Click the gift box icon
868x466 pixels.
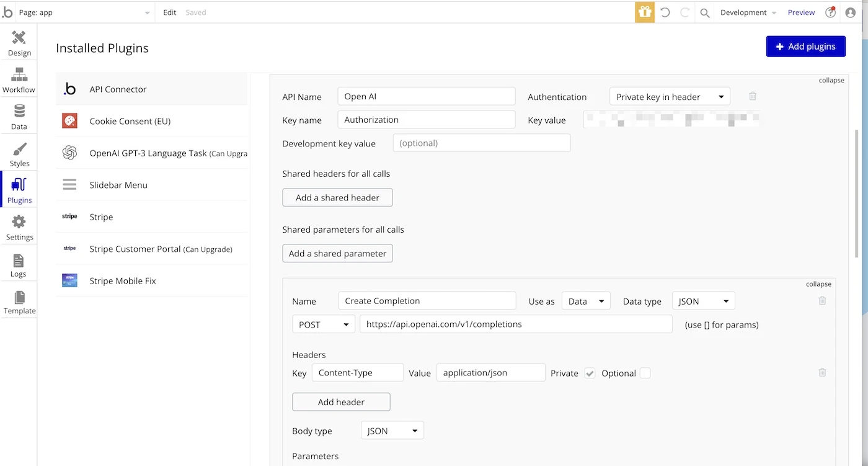click(645, 12)
